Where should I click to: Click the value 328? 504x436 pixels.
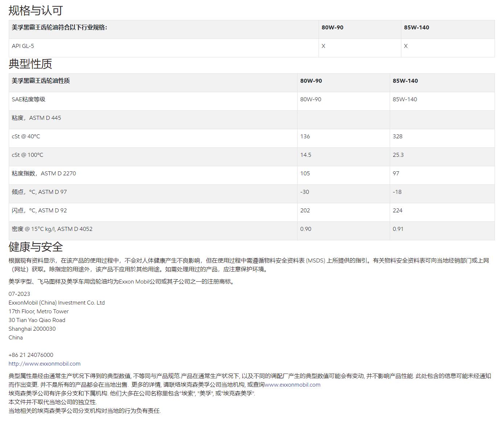(x=398, y=136)
